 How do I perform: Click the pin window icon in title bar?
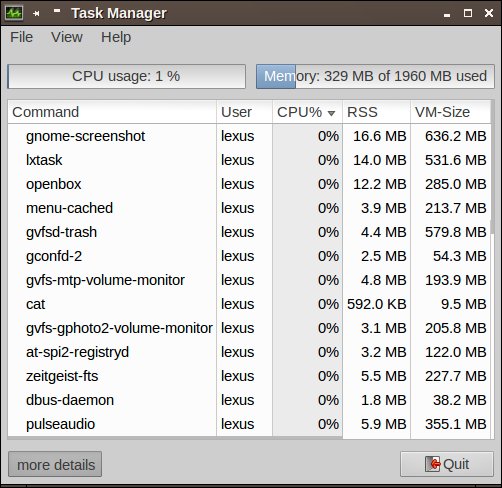(x=36, y=13)
